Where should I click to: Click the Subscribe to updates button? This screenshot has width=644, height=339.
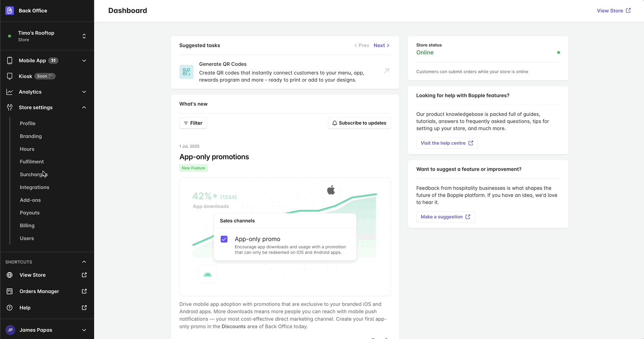[x=359, y=123]
